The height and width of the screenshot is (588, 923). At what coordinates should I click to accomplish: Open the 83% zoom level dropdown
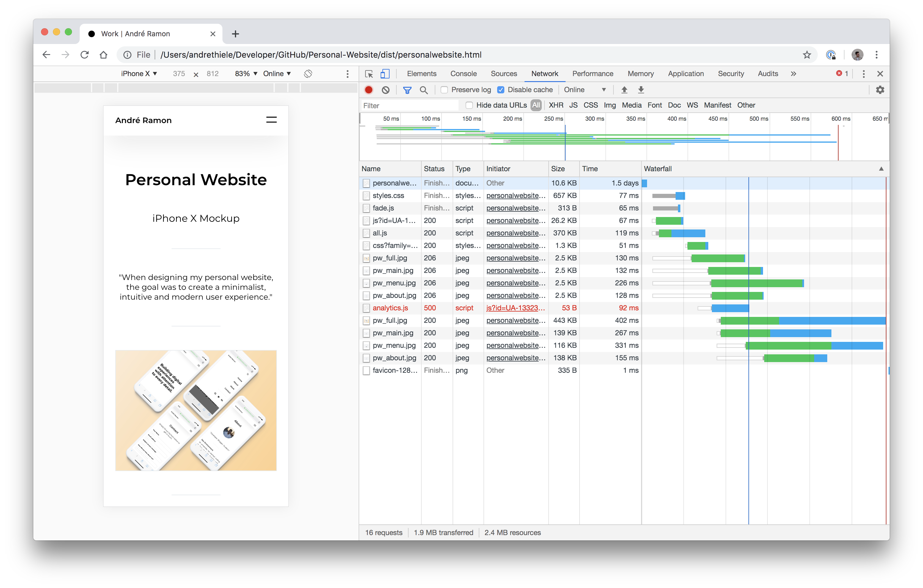click(246, 74)
